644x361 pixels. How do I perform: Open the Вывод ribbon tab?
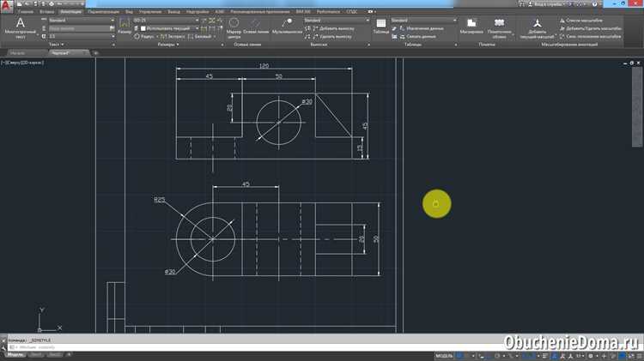tap(173, 12)
